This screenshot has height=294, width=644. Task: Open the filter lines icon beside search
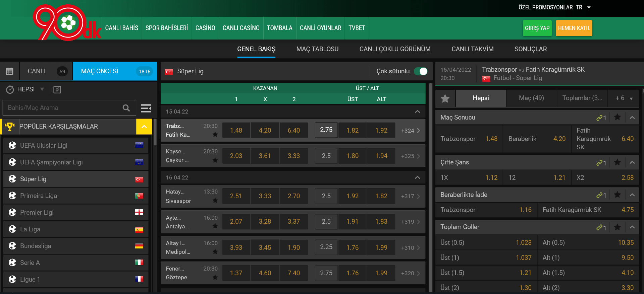(146, 108)
